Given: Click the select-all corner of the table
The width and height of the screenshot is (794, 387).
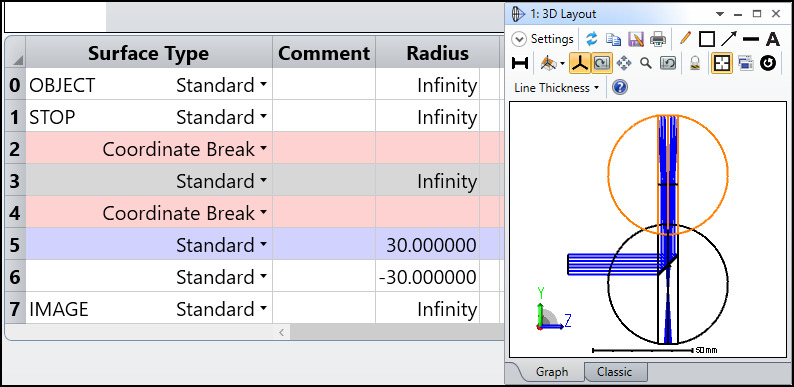Looking at the screenshot, I should tap(15, 53).
